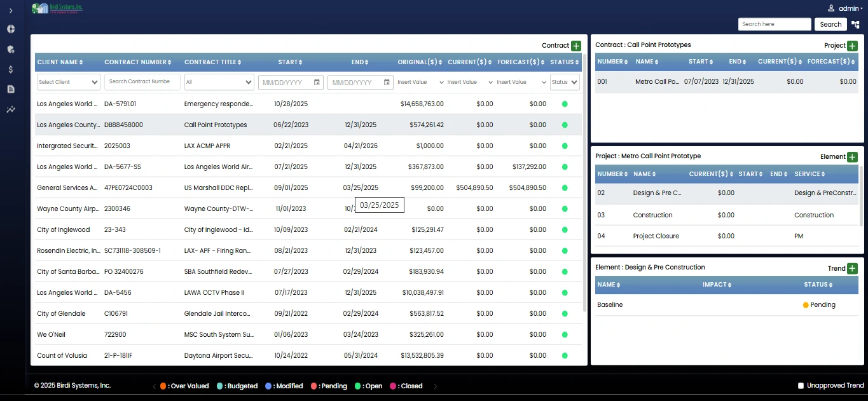This screenshot has width=868, height=401.
Task: Sort contracts by Original($) column
Action: (420, 62)
